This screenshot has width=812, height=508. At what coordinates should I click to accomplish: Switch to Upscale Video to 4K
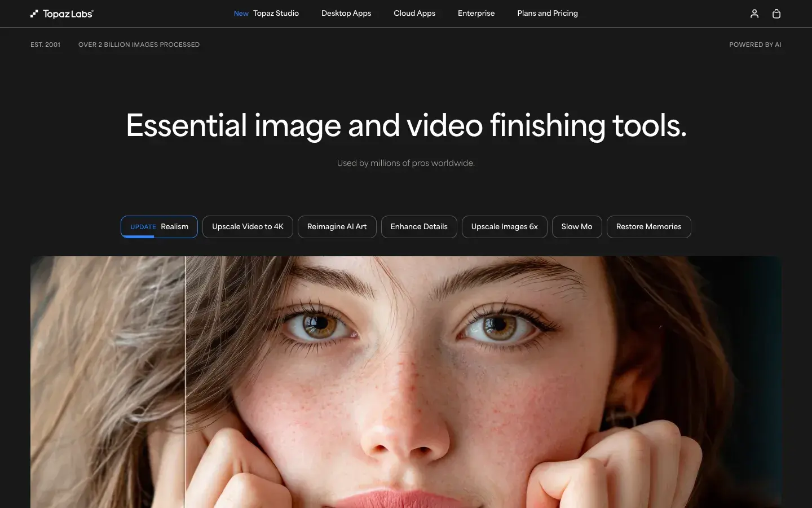[248, 226]
